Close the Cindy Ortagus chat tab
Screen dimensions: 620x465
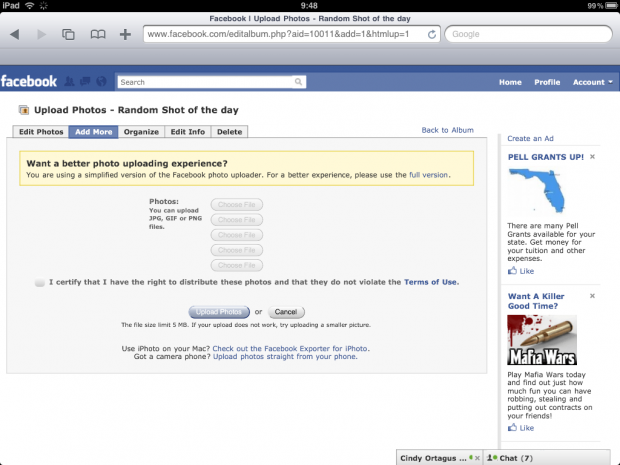[477, 458]
